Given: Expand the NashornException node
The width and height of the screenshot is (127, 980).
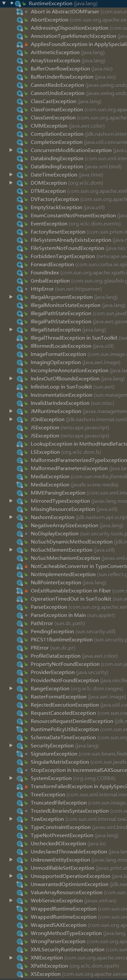Looking at the screenshot, I should 11,517.
